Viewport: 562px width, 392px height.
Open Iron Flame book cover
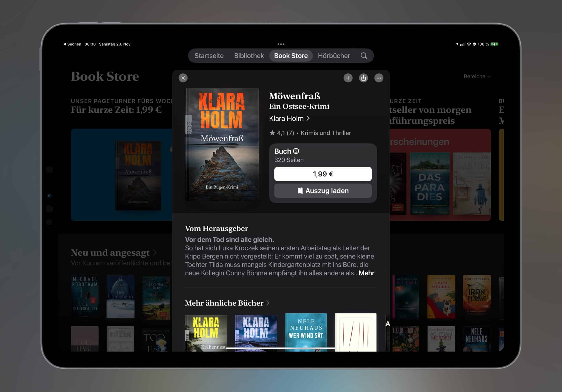[477, 297]
